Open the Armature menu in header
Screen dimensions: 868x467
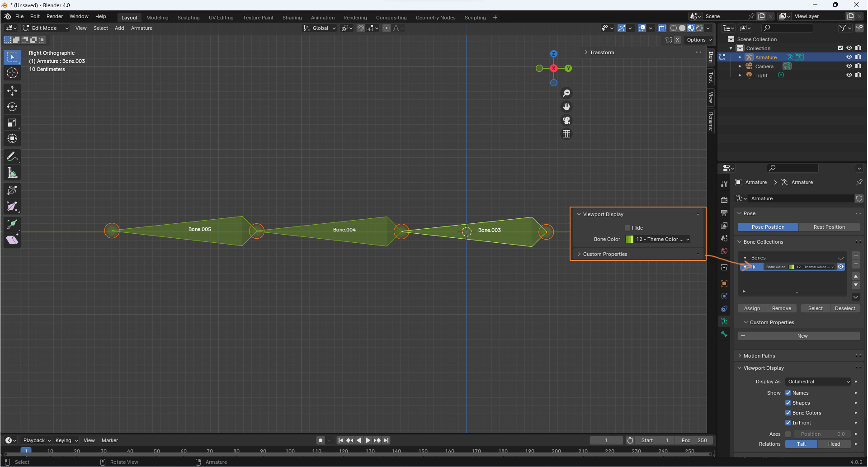(x=142, y=28)
